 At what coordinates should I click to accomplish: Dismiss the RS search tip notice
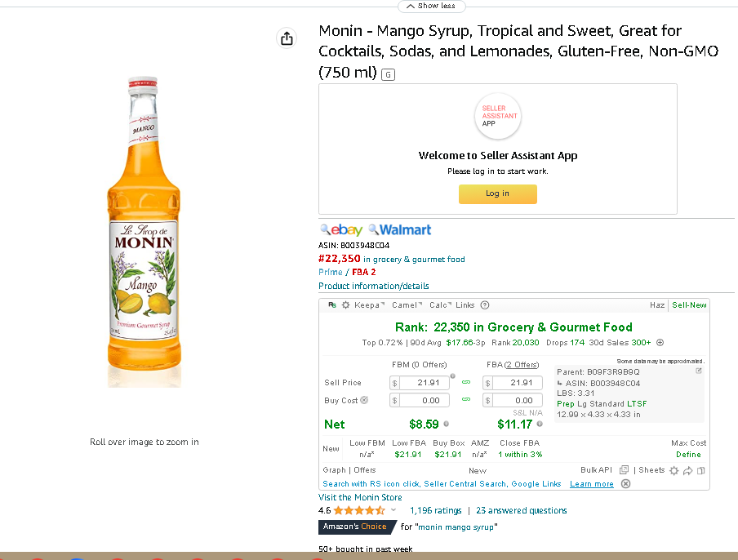pos(625,484)
